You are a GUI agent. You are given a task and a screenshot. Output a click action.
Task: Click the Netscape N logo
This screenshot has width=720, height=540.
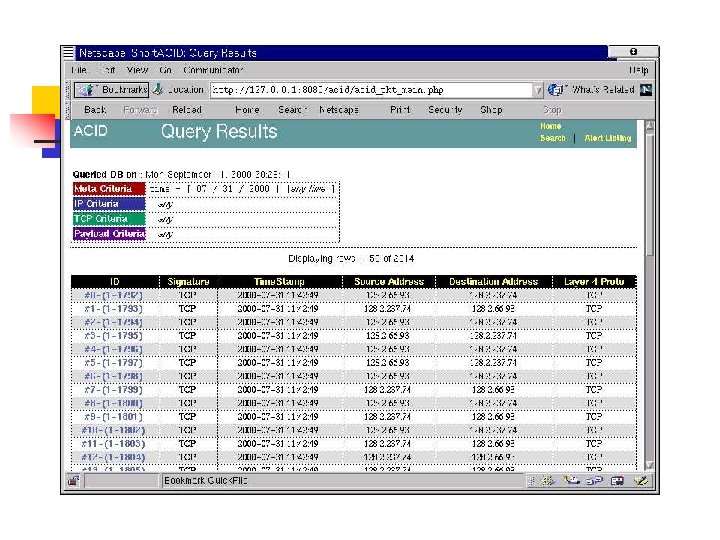coord(646,90)
